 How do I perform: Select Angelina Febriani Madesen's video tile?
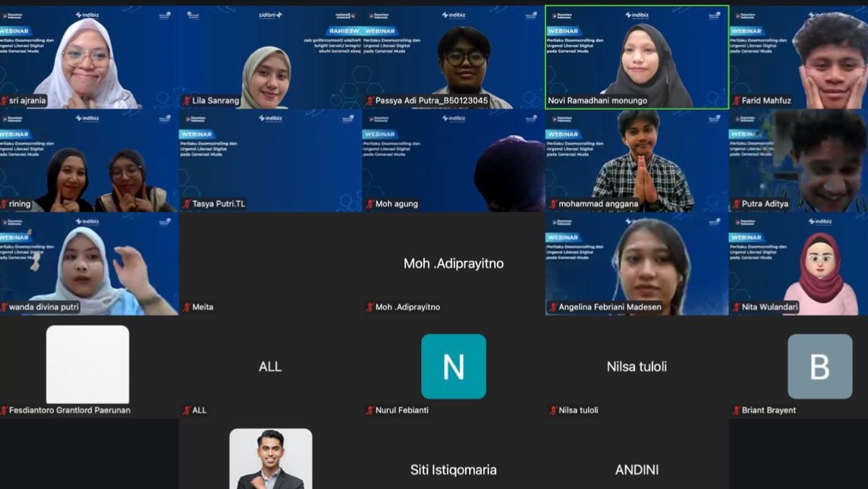pos(637,263)
